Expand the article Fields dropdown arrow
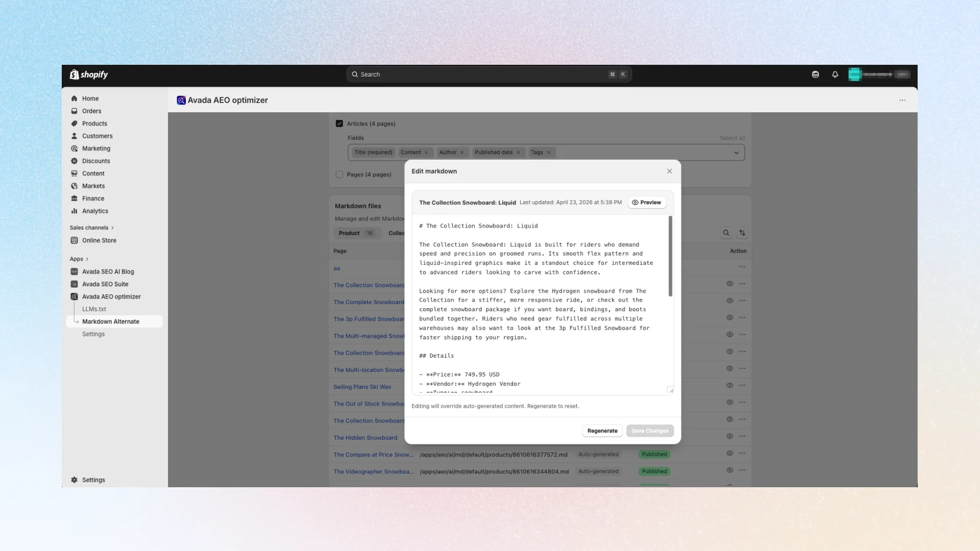 737,153
